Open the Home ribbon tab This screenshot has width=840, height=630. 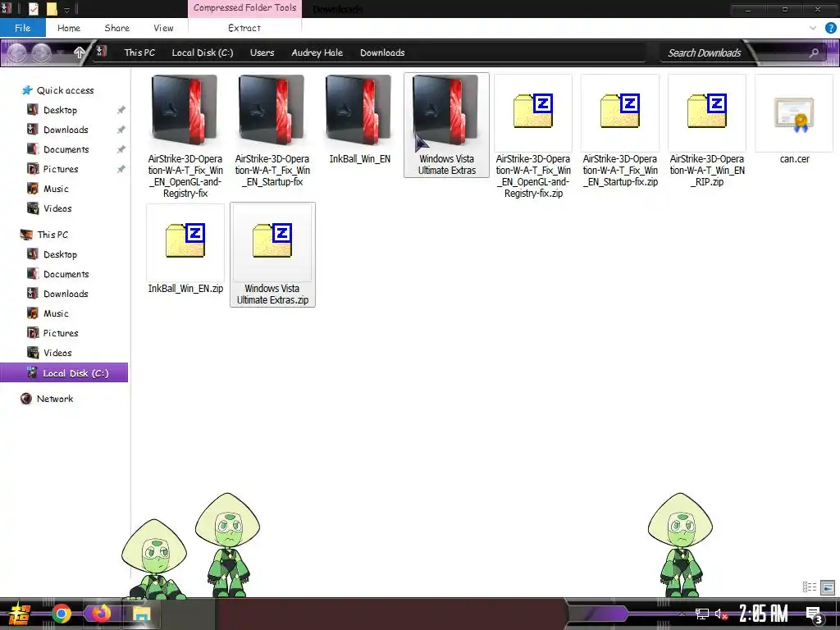[69, 28]
